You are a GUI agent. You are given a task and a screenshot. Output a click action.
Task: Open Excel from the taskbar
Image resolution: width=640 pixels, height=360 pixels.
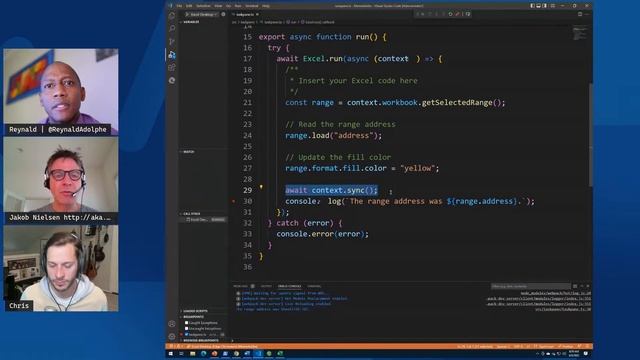pyautogui.click(x=280, y=353)
